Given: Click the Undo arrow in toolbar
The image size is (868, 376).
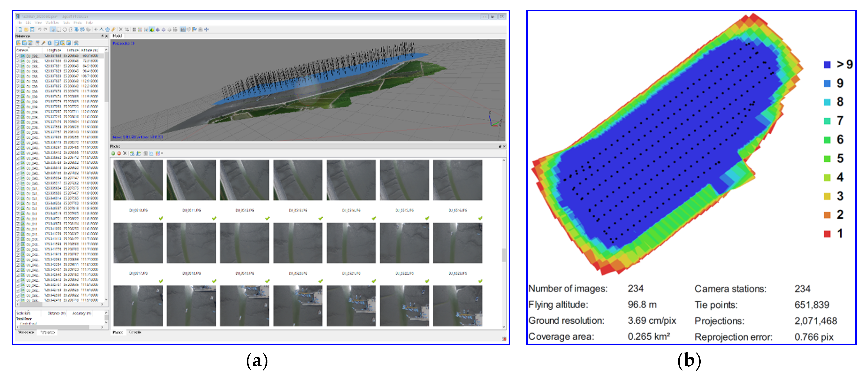Looking at the screenshot, I should click(40, 29).
